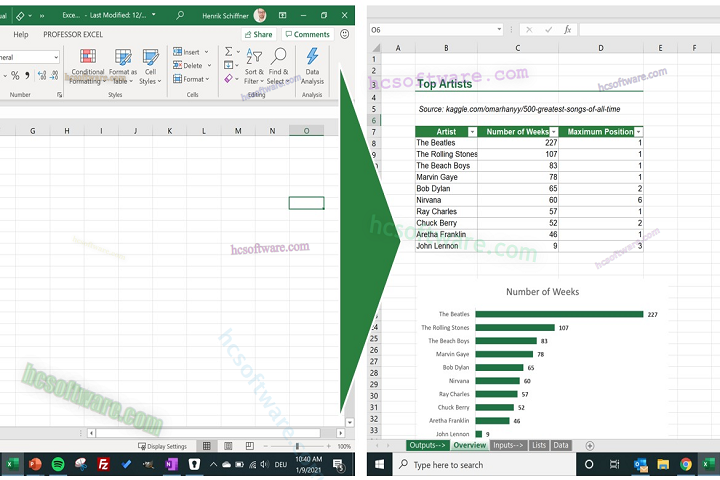
Task: Open OneNote from the taskbar
Action: pyautogui.click(x=171, y=464)
